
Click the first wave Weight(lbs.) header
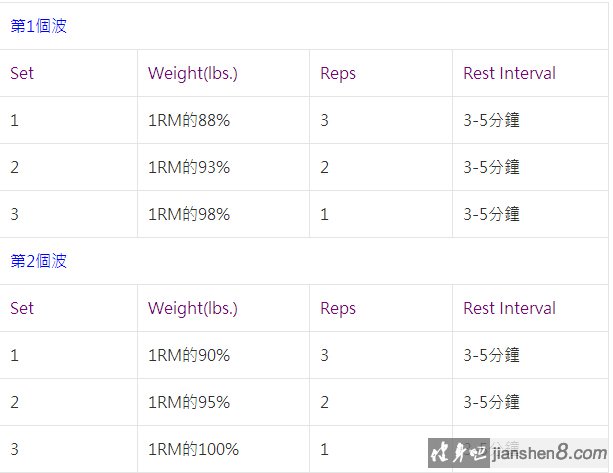[193, 73]
